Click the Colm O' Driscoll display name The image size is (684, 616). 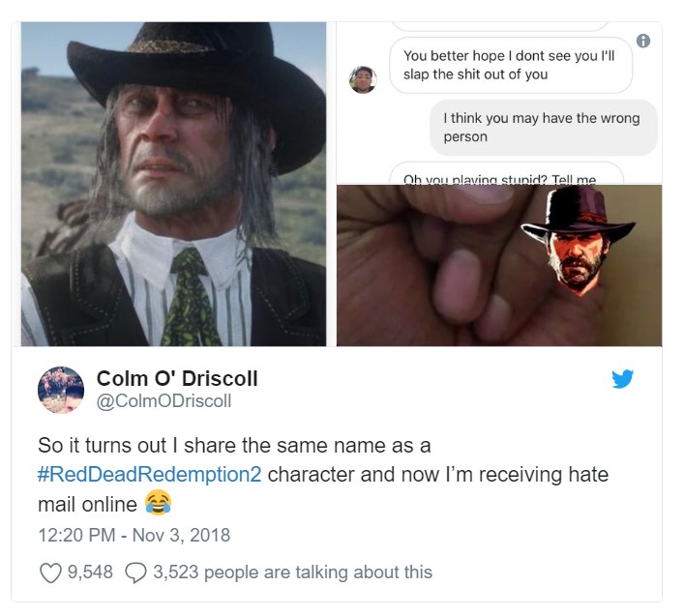pos(177,378)
